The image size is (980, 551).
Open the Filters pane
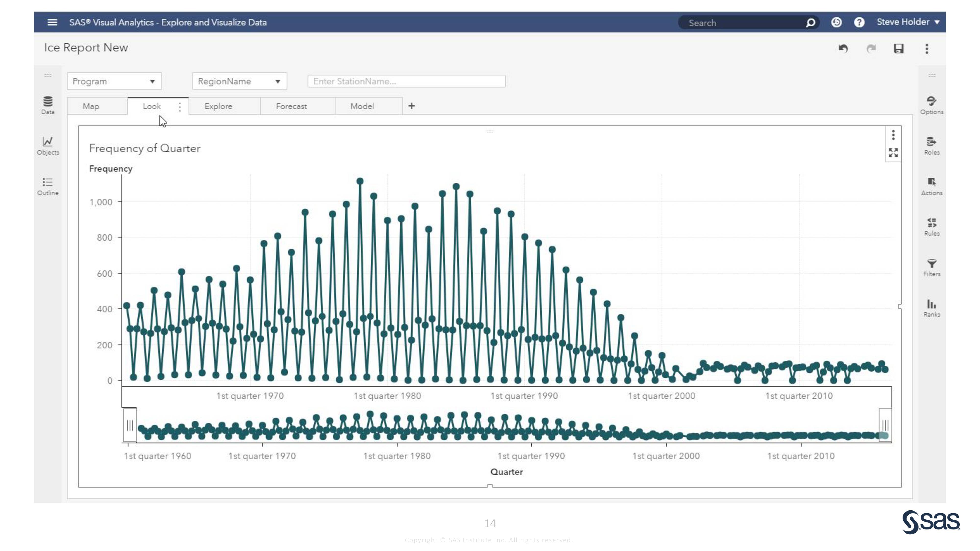coord(932,268)
